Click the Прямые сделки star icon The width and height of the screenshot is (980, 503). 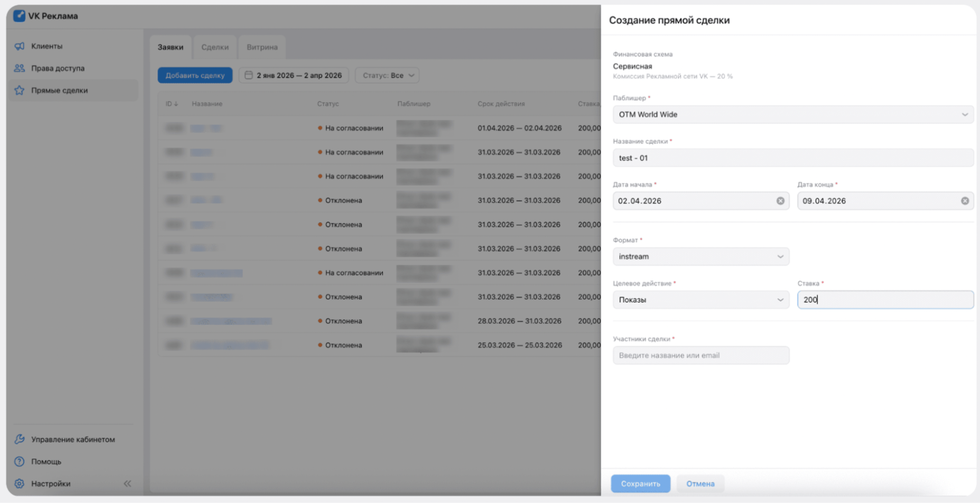[x=20, y=90]
